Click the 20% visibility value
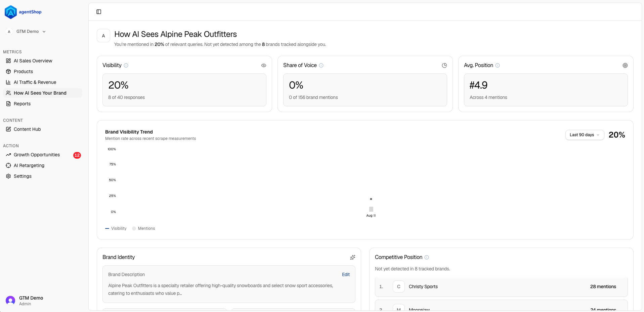Screen dimensions: 644x312 pyautogui.click(x=118, y=85)
